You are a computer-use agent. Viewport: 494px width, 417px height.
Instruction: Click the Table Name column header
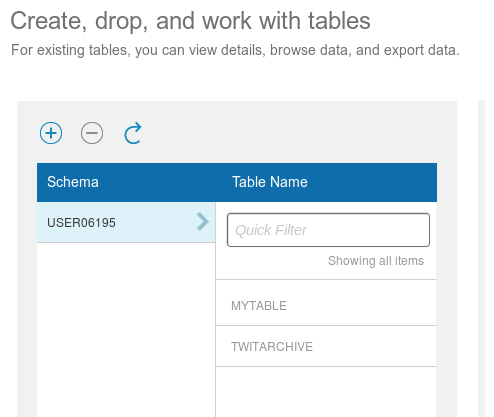(x=270, y=182)
